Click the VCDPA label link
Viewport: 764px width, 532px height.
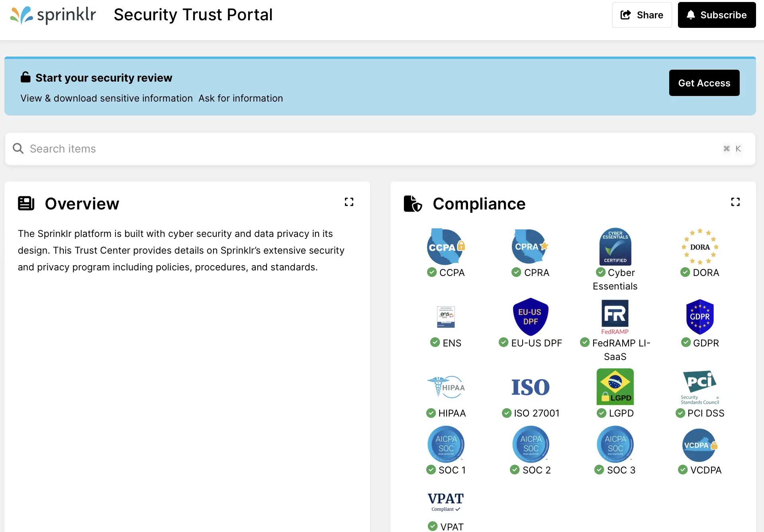click(706, 470)
